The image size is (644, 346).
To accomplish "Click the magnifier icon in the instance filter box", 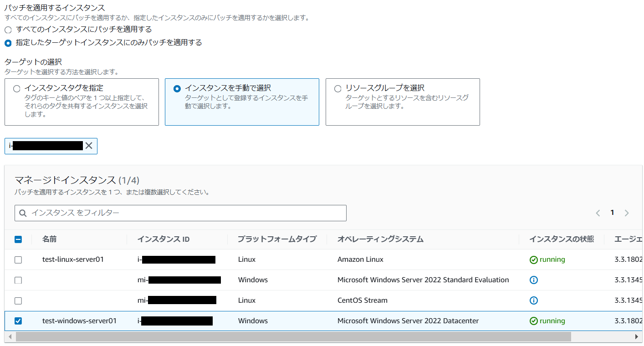I will point(22,213).
